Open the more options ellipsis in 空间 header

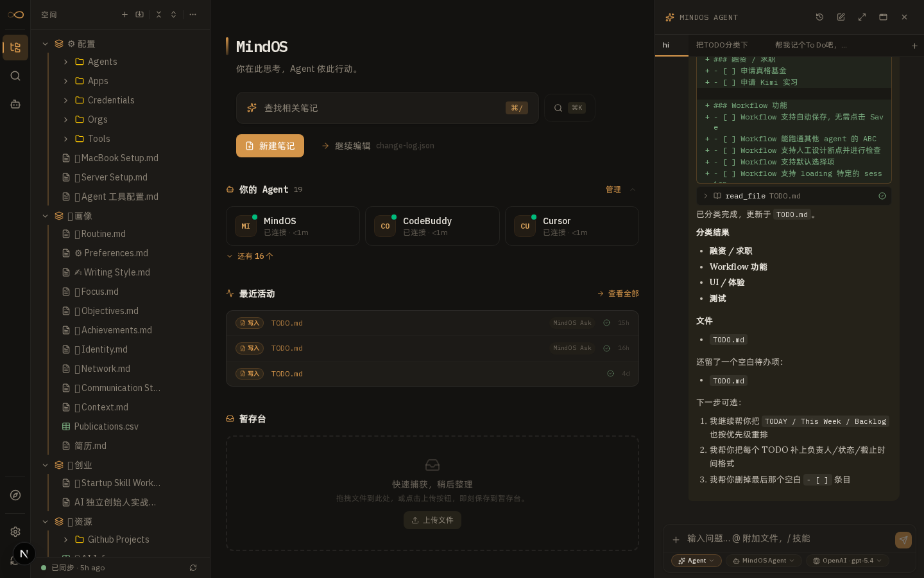[193, 14]
